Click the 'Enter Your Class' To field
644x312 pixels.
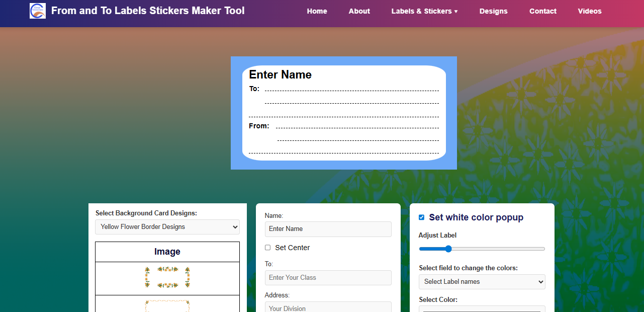328,278
